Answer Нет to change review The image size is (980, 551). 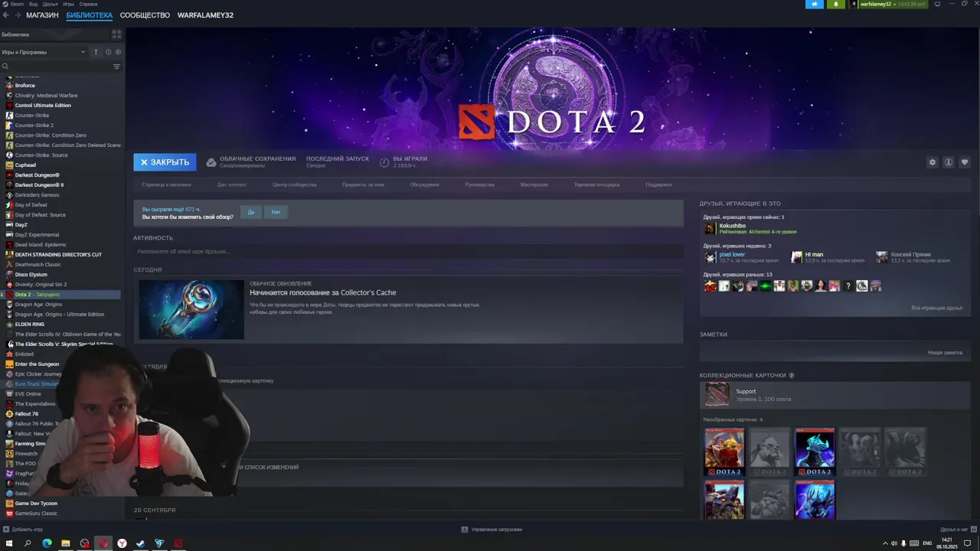pyautogui.click(x=276, y=212)
